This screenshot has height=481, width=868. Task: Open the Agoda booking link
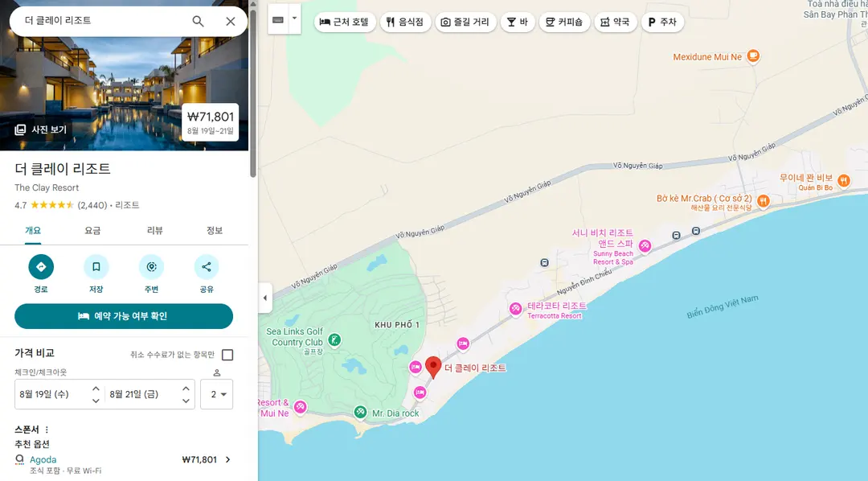[43, 459]
